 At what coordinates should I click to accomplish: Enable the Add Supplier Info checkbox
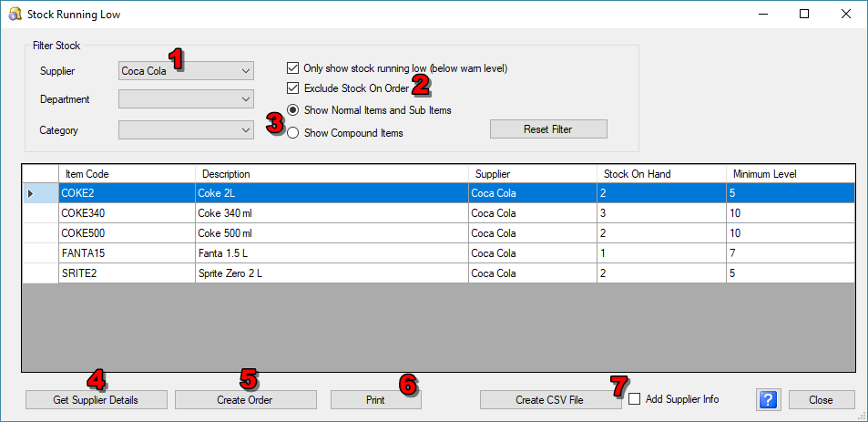point(635,399)
